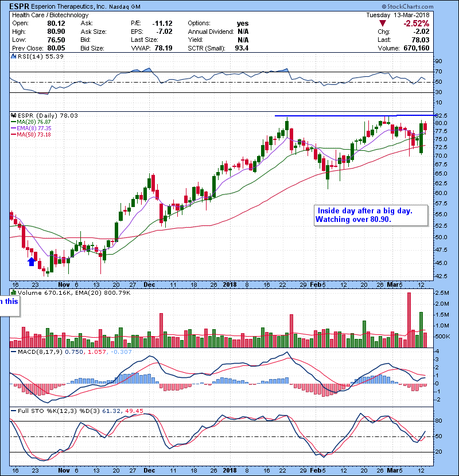Click the VWAP value 78.19
Screen dimensions: 459x476
point(164,48)
